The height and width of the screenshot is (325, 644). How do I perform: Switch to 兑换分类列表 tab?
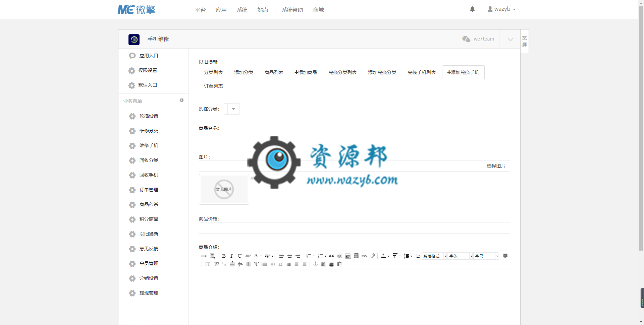point(342,72)
